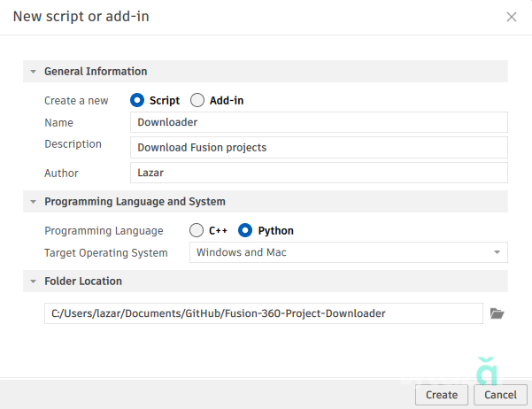Collapse the Folder Location section triangle

click(x=33, y=282)
